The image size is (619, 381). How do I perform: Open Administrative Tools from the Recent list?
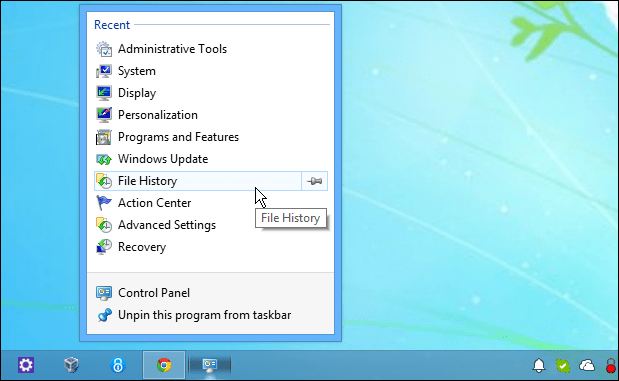[210, 49]
